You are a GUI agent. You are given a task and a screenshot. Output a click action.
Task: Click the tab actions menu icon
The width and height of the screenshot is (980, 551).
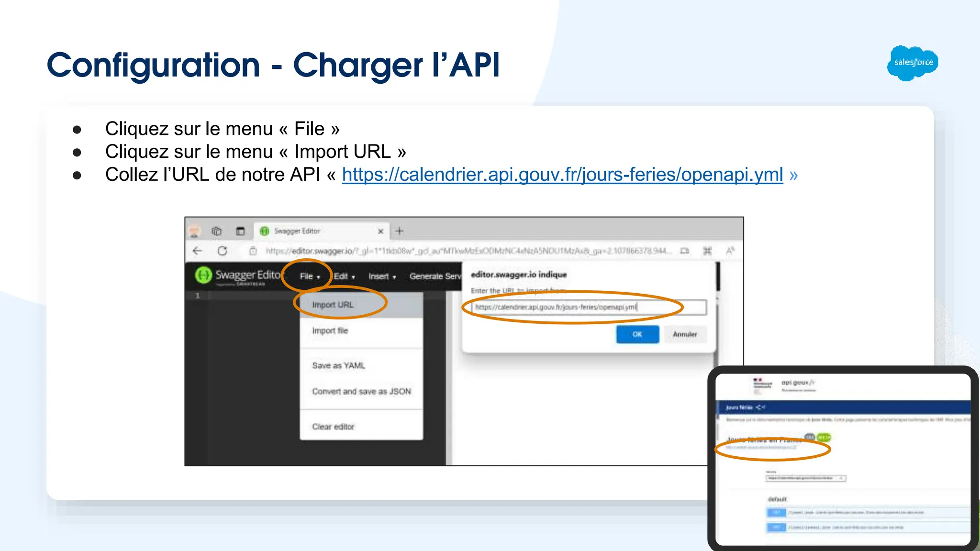240,231
